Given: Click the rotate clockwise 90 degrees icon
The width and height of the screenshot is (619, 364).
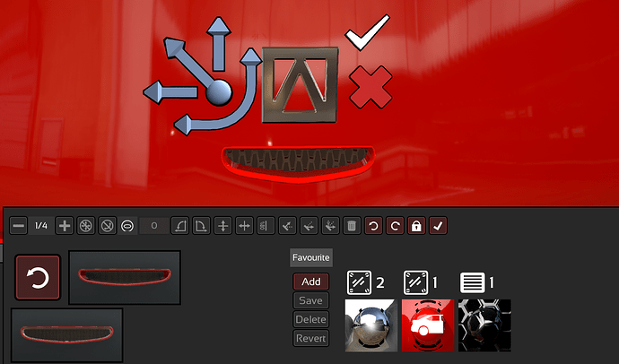Looking at the screenshot, I should click(x=201, y=226).
